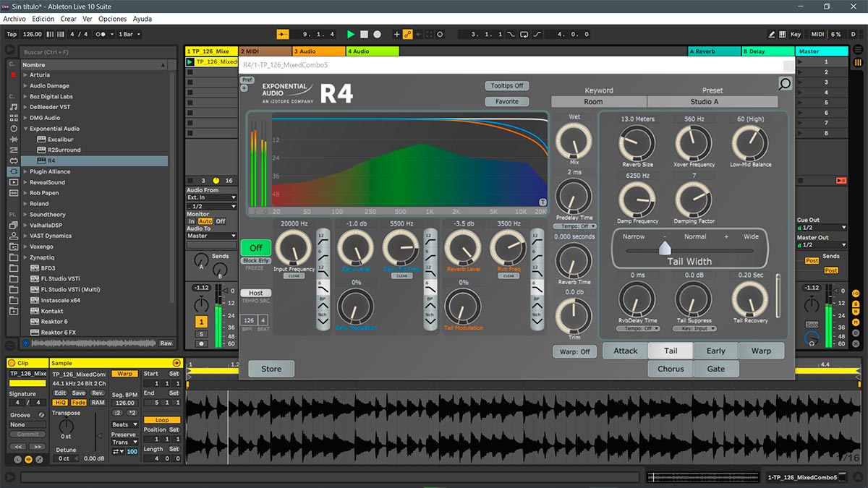This screenshot has width=868, height=488.
Task: Disable the HiQ sample switch
Action: tap(60, 403)
